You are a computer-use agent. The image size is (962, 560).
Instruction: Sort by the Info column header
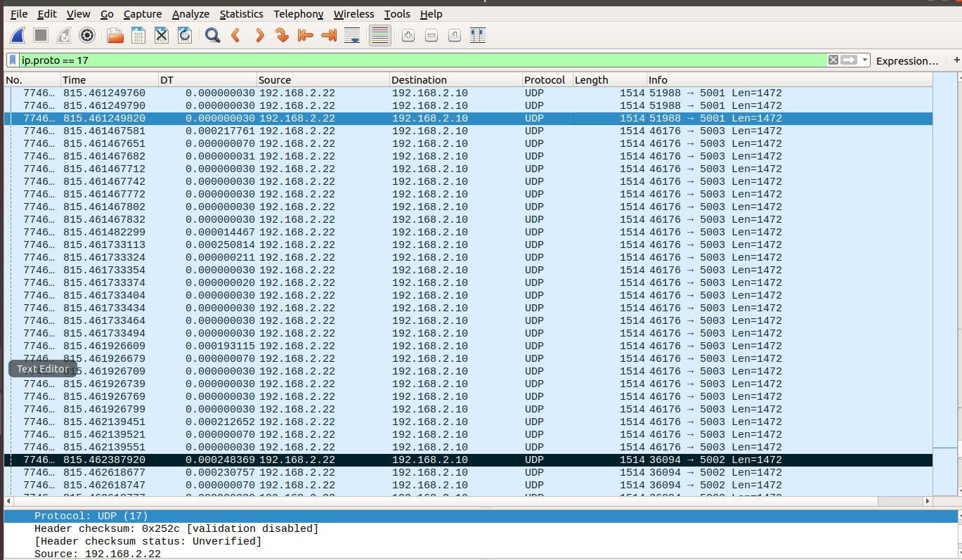tap(790, 80)
